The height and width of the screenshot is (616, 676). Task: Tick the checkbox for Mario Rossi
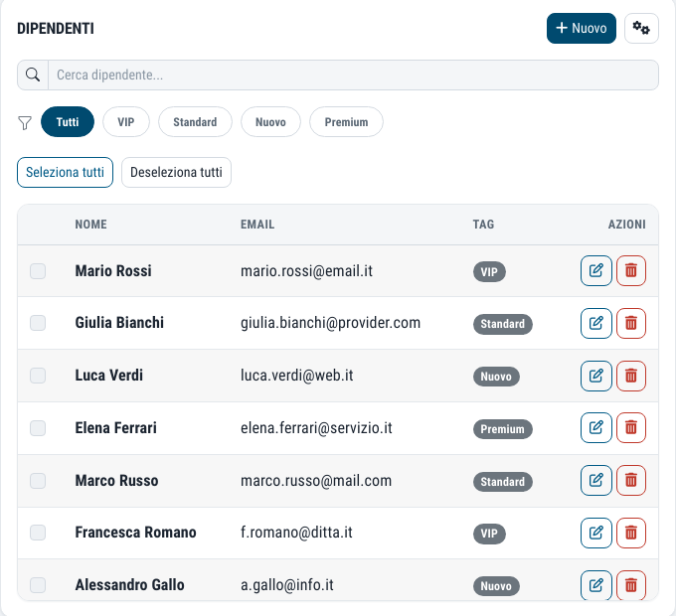point(38,271)
